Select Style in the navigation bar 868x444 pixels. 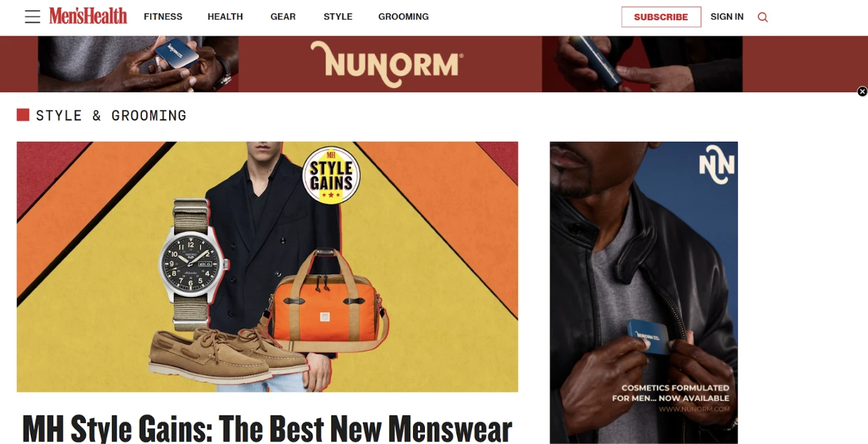pyautogui.click(x=338, y=17)
